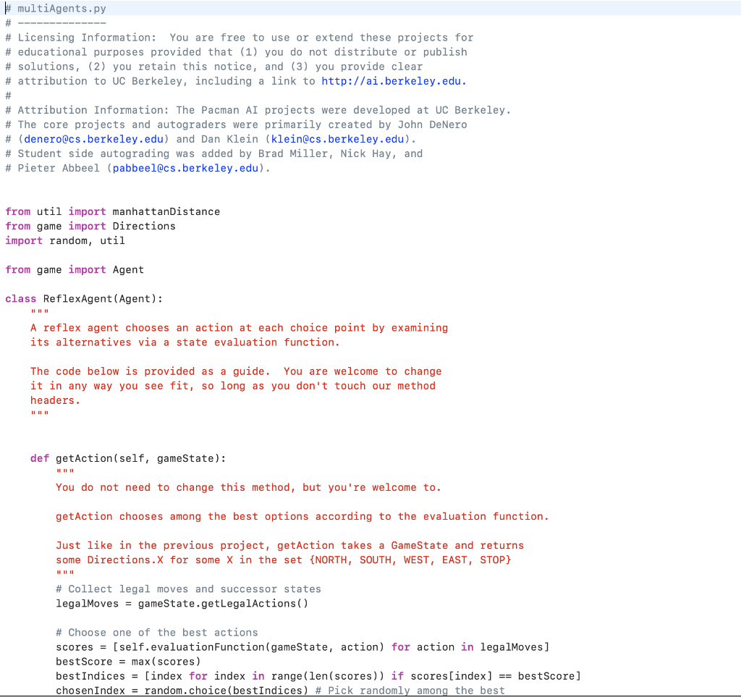
Task: Click 'manhattanDistance' in the import line
Action: pyautogui.click(x=166, y=212)
